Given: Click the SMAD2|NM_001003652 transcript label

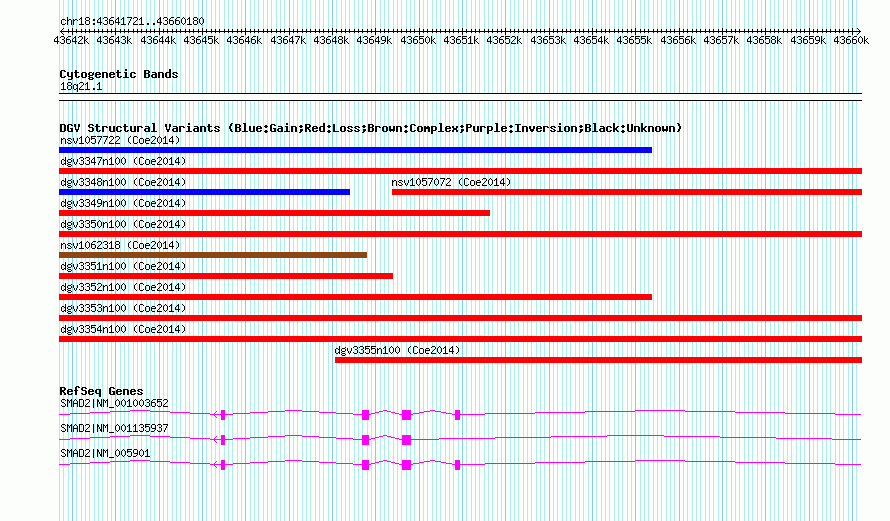Looking at the screenshot, I should (114, 404).
